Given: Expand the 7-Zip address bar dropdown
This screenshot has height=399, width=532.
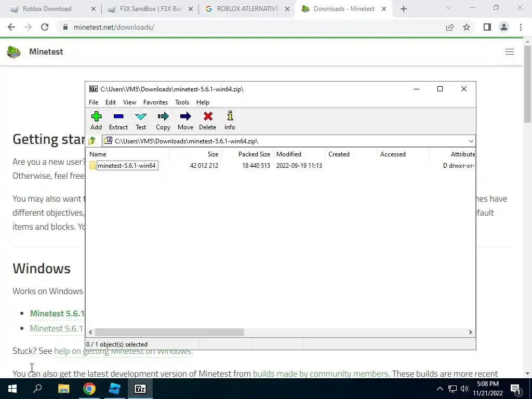Looking at the screenshot, I should pos(471,141).
